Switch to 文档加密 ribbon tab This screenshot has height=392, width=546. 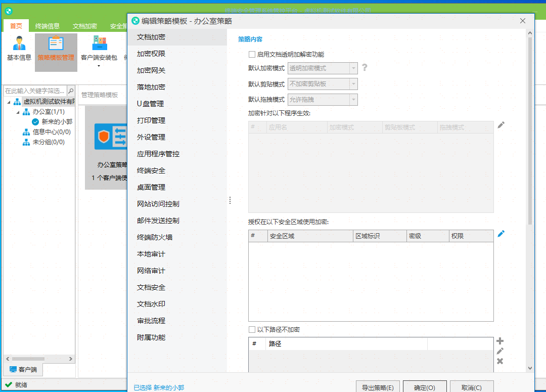[x=85, y=26]
